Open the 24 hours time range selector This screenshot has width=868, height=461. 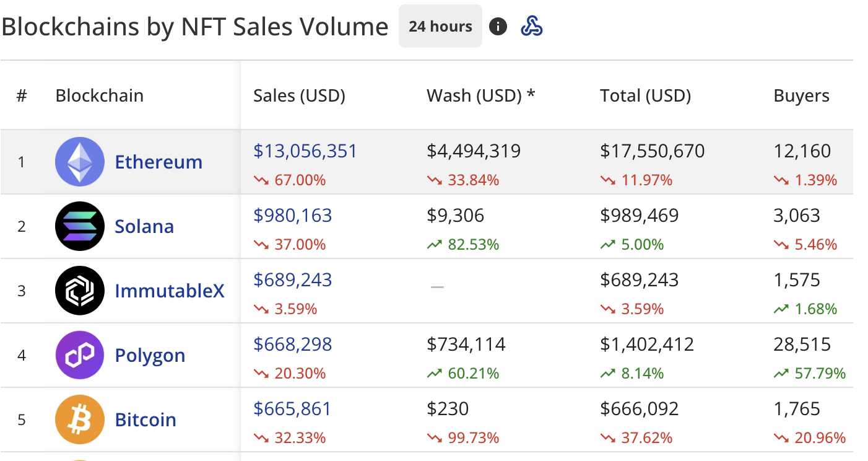(440, 27)
